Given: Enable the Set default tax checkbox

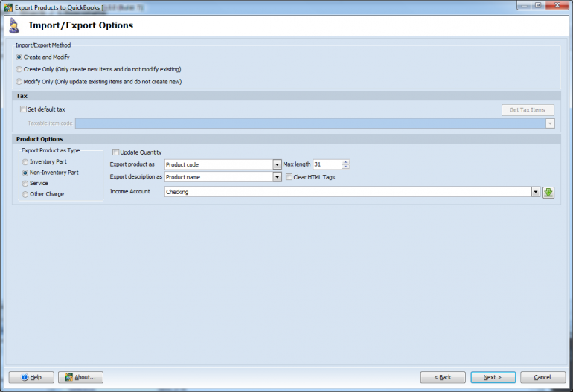Looking at the screenshot, I should click(23, 109).
